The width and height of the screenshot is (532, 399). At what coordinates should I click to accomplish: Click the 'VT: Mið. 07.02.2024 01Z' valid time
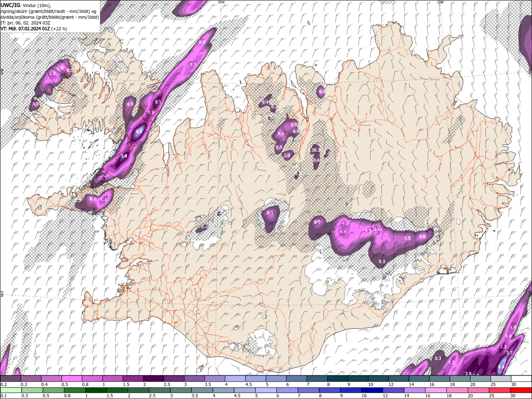(x=25, y=29)
